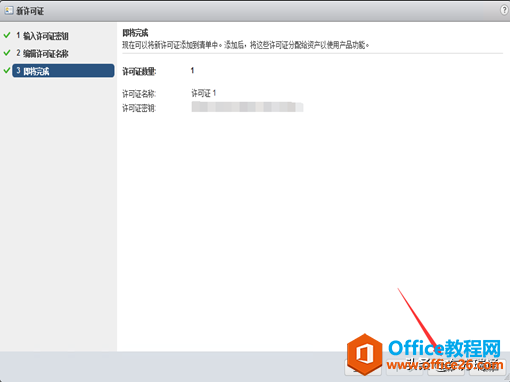Open the help question-mark icon
This screenshot has width=510, height=382.
coord(505,10)
